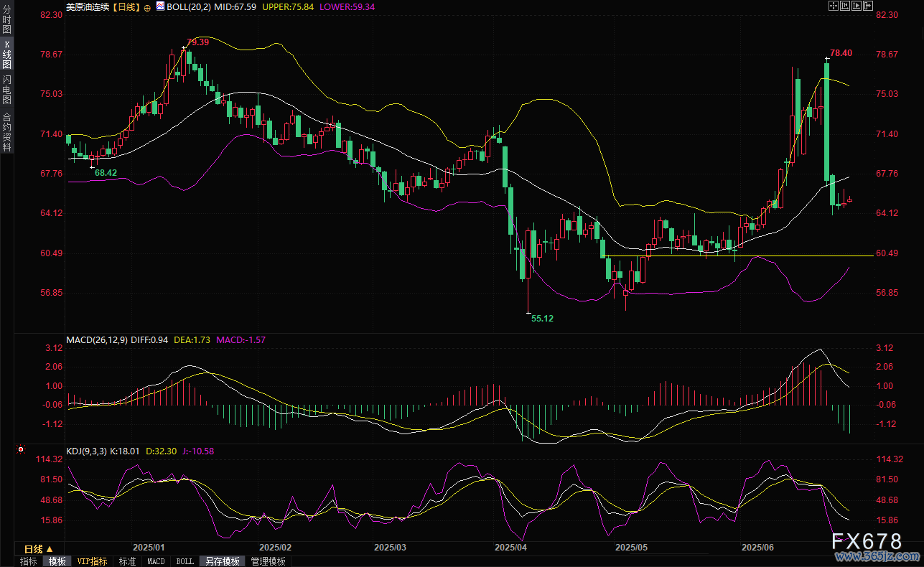
Task: Click the crosshair cursor icon top right
Action: (834, 6)
